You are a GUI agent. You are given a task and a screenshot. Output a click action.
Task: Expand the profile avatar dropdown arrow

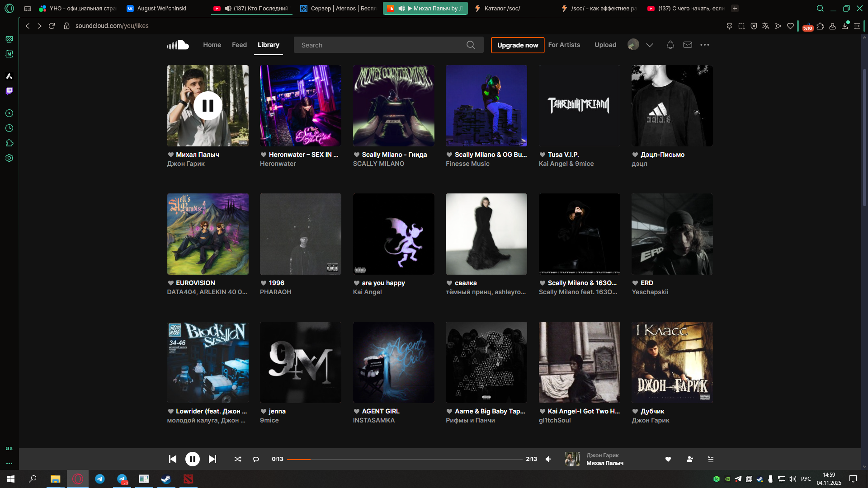(650, 45)
